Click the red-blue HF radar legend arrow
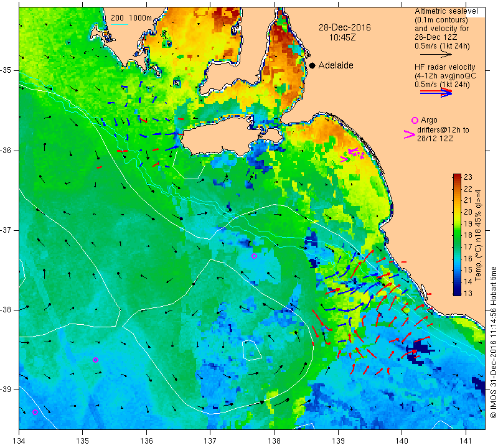Image resolution: width=498 pixels, height=448 pixels. 436,92
